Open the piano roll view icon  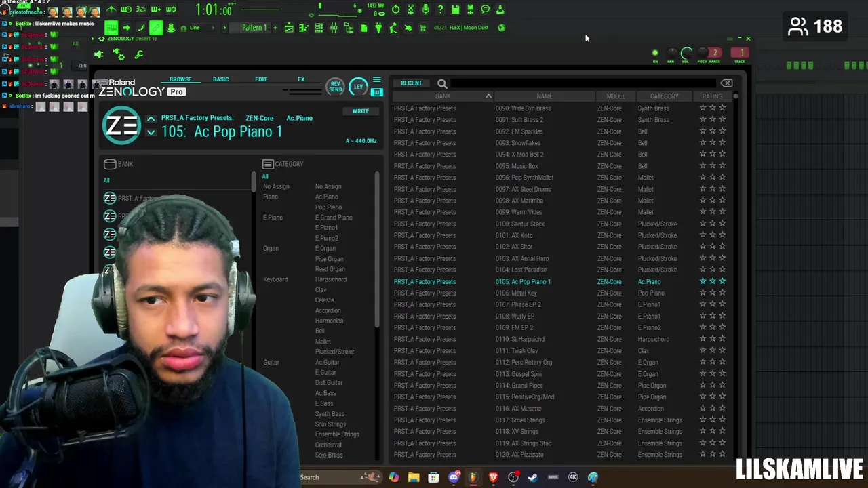pos(304,28)
